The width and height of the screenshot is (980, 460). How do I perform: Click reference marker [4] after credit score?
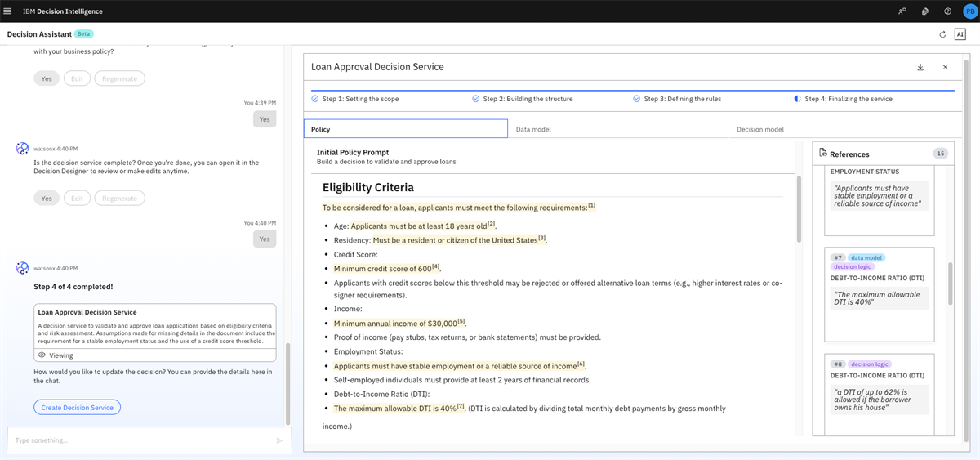(436, 266)
